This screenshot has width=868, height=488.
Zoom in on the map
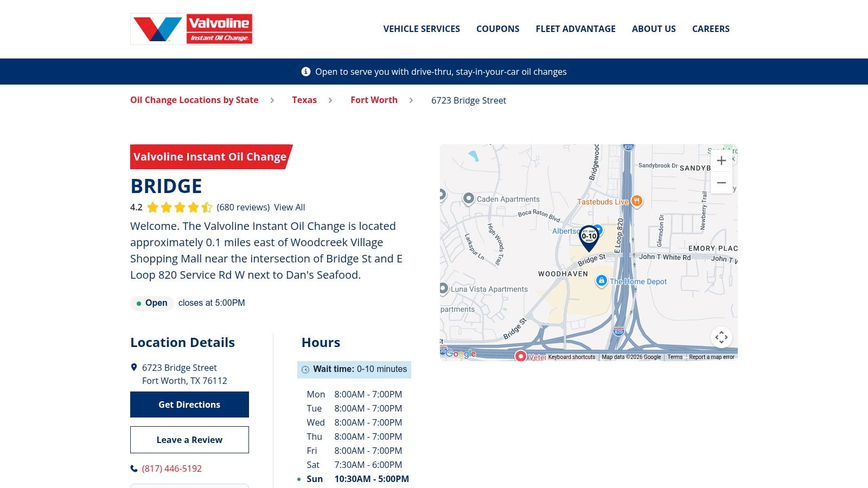click(721, 160)
